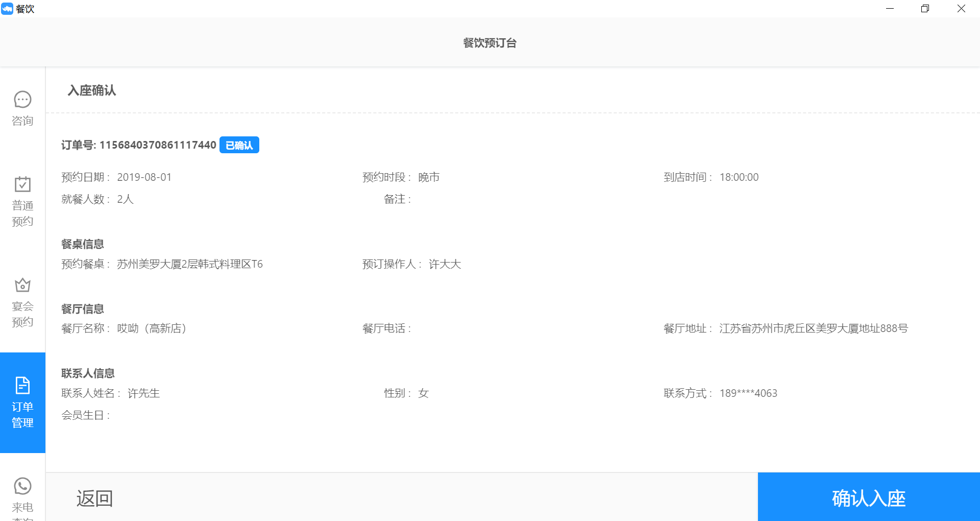Image resolution: width=980 pixels, height=521 pixels.
Task: Click the 餐桌信息 section heading
Action: pyautogui.click(x=83, y=244)
